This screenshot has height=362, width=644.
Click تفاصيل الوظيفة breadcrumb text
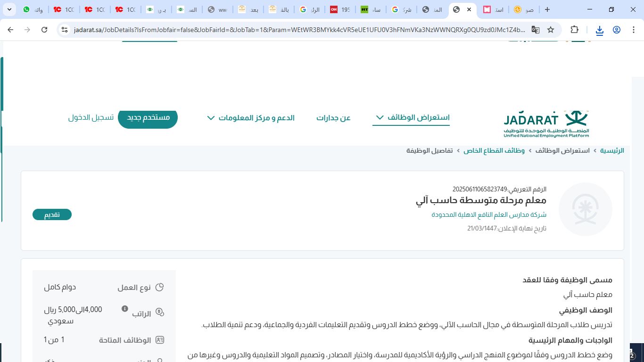click(x=429, y=151)
